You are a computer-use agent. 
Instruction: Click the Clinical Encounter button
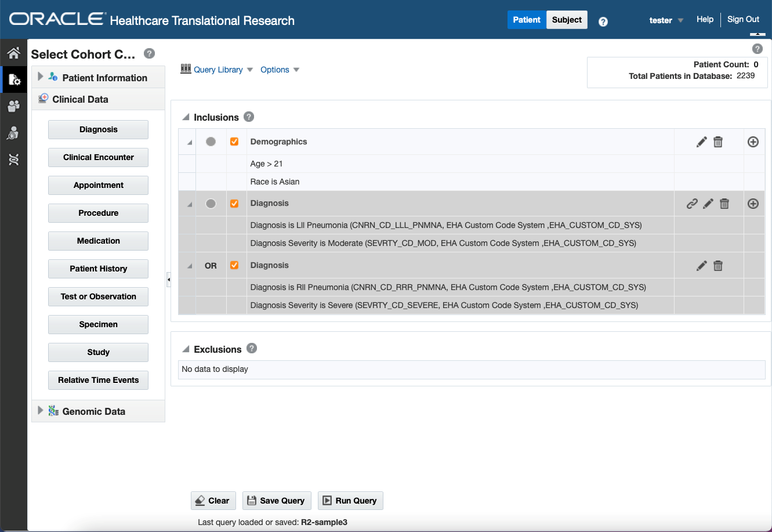coord(98,157)
